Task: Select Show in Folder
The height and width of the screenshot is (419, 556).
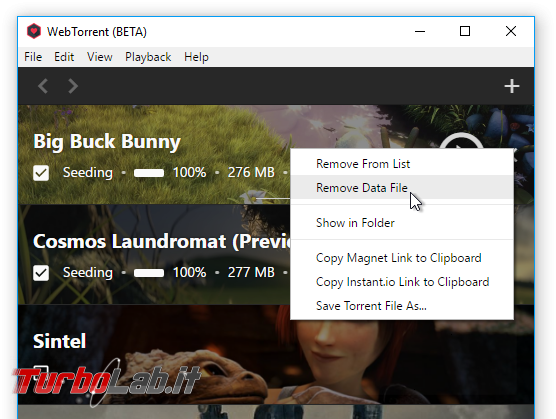Action: point(402,223)
